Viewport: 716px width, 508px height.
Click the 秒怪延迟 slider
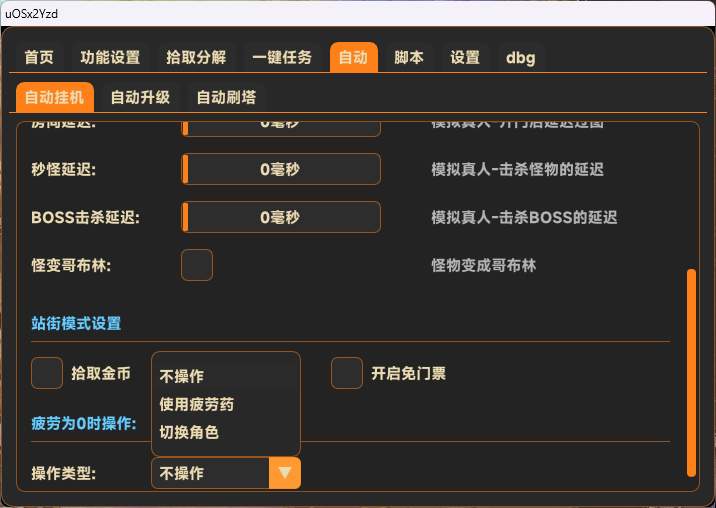coord(280,170)
